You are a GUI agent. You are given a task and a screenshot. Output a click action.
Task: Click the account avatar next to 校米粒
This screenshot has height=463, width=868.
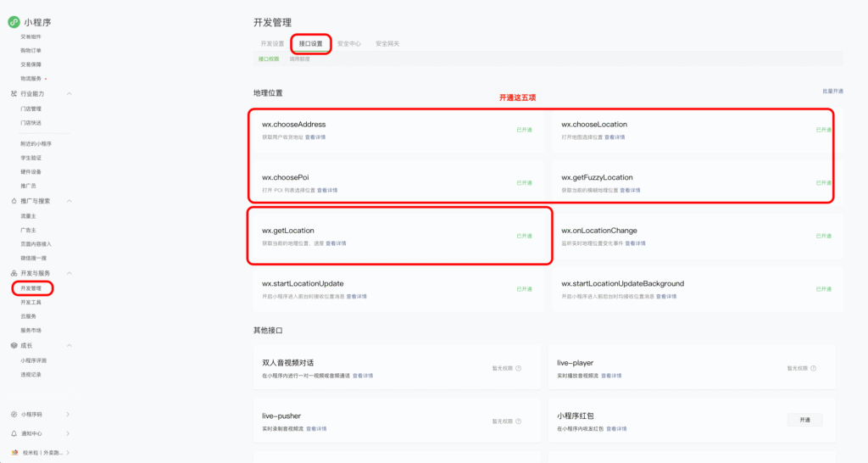tap(14, 453)
